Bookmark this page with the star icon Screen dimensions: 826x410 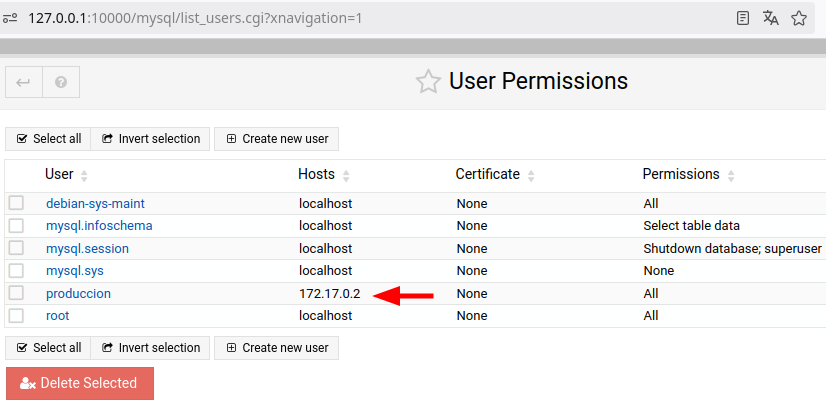799,18
